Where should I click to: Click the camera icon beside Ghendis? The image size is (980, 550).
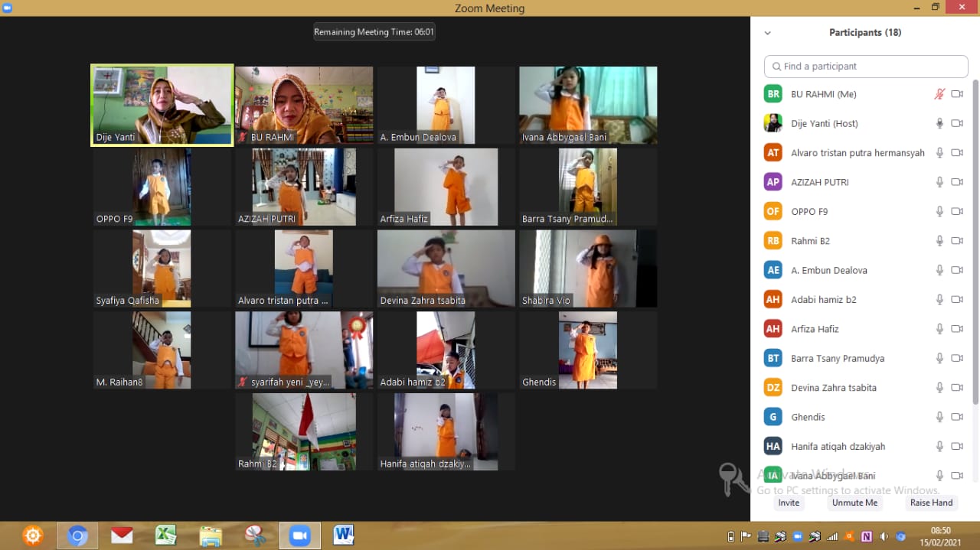tap(957, 417)
